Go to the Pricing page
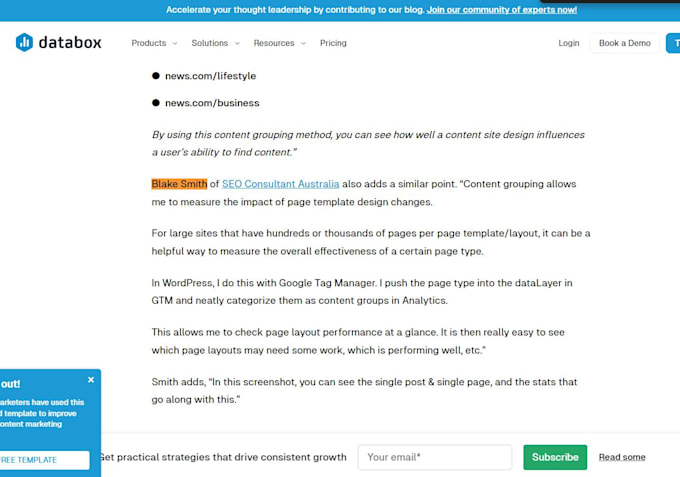 coord(333,43)
